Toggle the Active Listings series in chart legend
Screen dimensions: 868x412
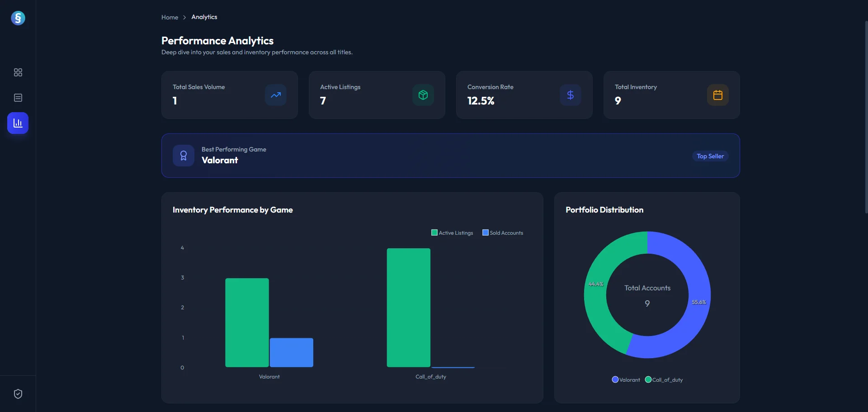click(452, 232)
